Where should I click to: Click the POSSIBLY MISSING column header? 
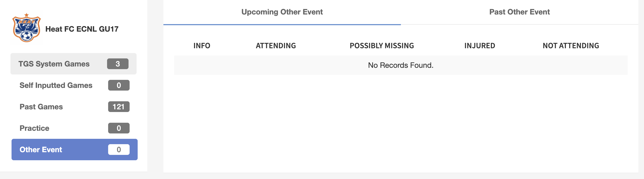382,46
